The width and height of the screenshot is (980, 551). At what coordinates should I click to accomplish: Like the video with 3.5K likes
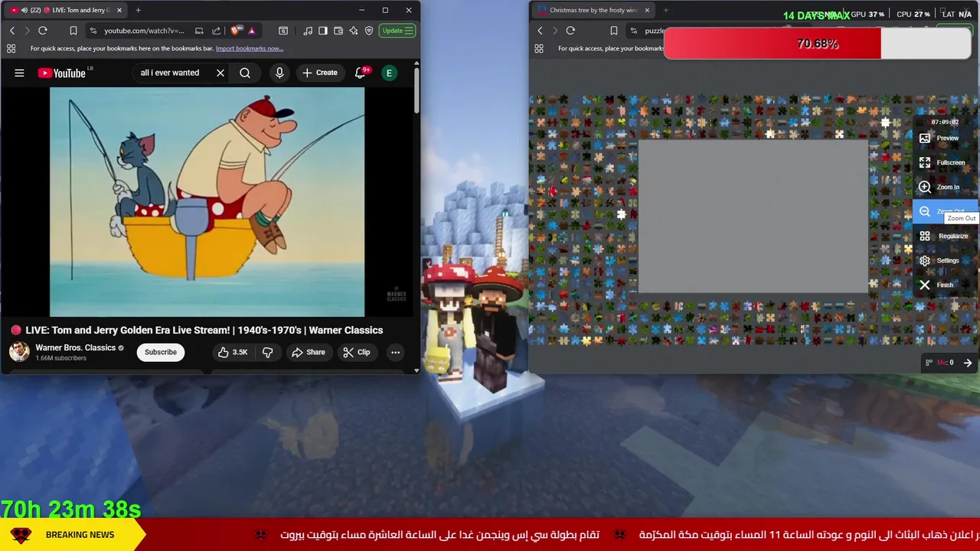(x=233, y=352)
